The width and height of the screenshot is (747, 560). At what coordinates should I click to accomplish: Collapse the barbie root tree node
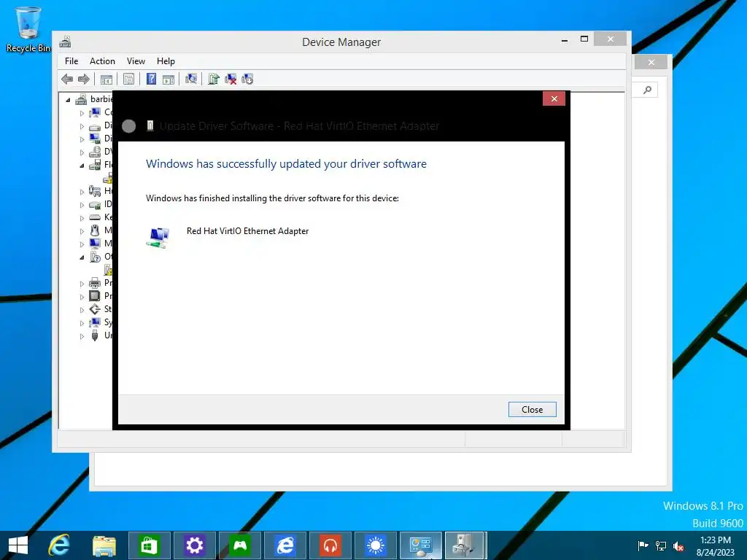click(68, 100)
